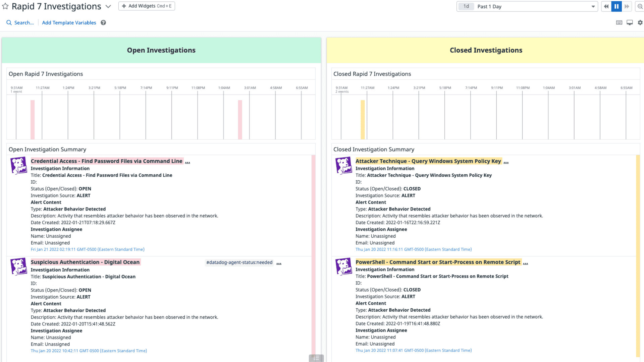Click the list view icon at bottom

click(316, 358)
